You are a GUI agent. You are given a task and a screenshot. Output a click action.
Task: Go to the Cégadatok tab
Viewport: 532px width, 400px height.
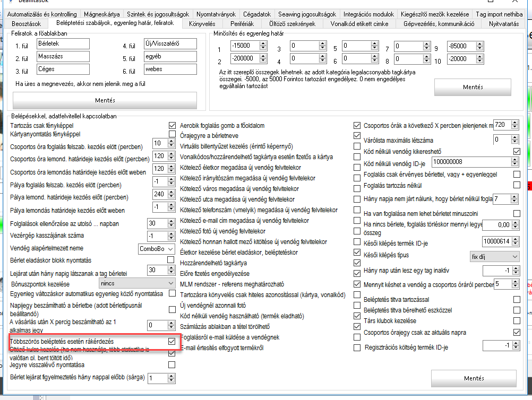(x=257, y=14)
